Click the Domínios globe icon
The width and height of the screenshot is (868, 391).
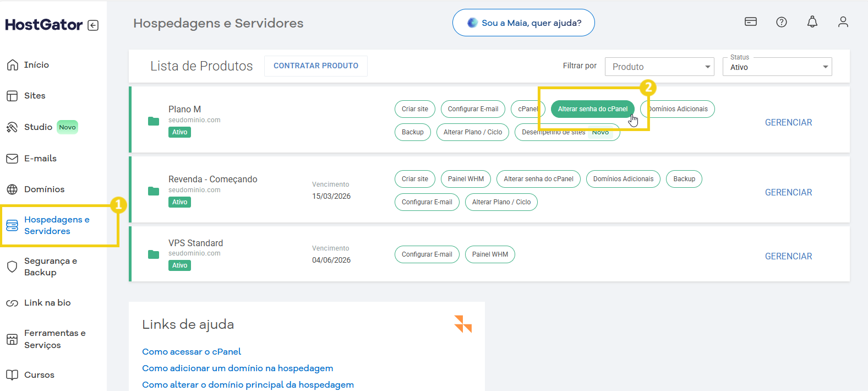[12, 189]
